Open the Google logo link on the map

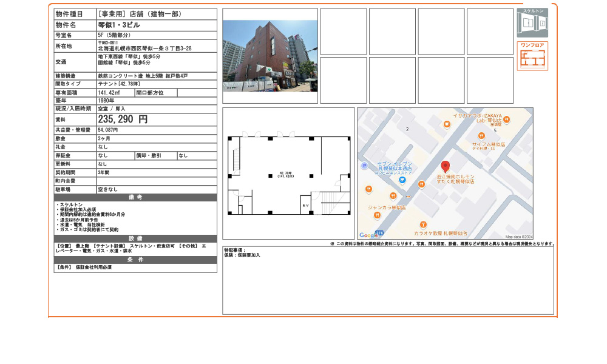pyautogui.click(x=369, y=234)
